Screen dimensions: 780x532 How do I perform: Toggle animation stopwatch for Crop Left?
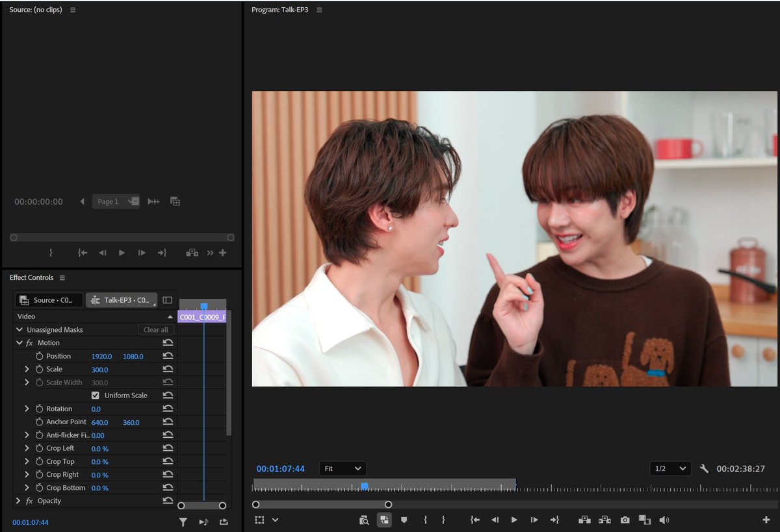pyautogui.click(x=39, y=448)
